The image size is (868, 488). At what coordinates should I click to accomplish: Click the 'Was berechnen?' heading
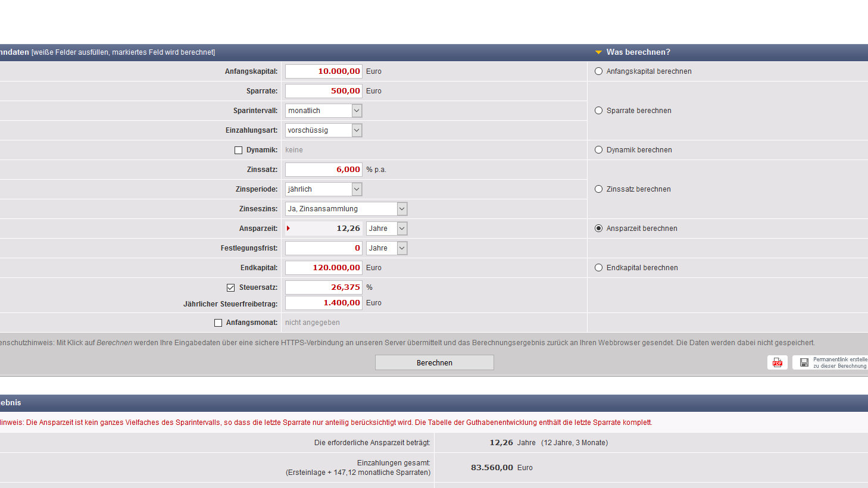638,52
